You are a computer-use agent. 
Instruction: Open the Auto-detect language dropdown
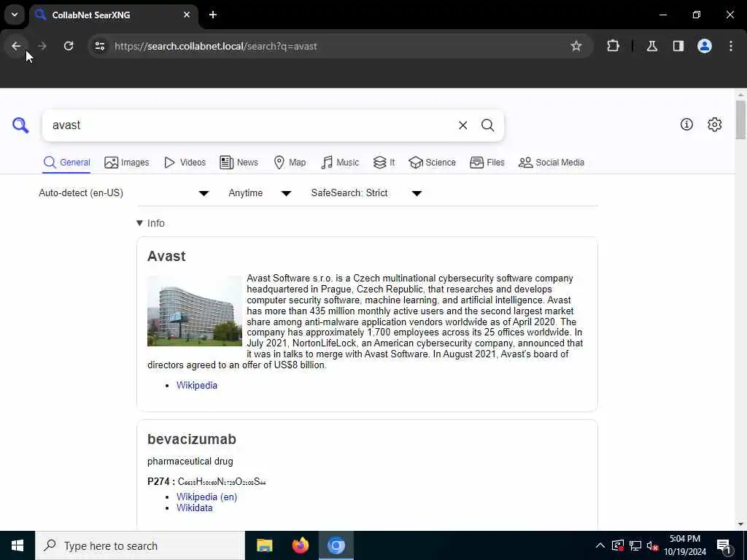click(x=124, y=192)
